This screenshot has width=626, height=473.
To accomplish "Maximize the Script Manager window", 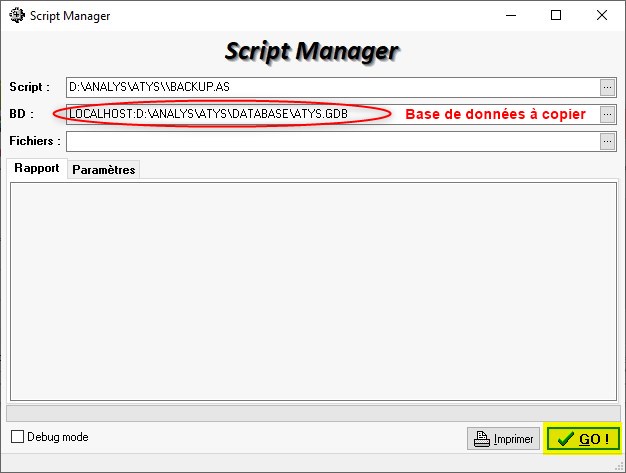I will [x=555, y=15].
